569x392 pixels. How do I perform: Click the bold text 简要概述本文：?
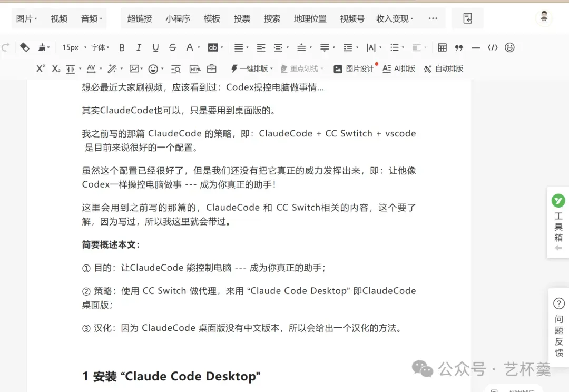coord(111,244)
